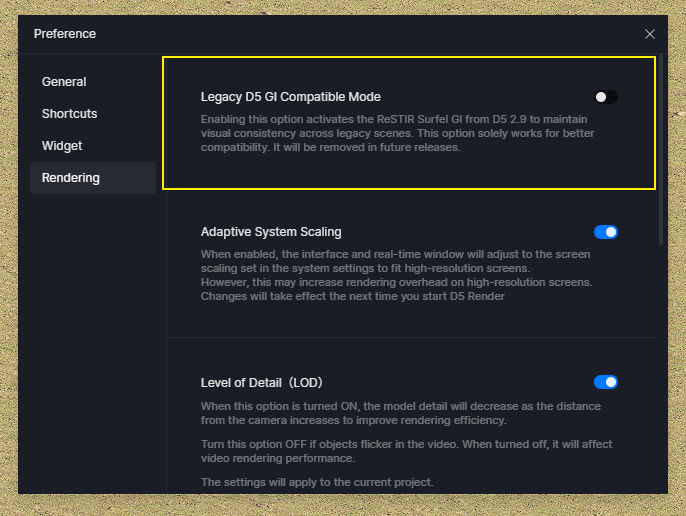Click the Adaptive System Scaling heading

click(x=271, y=232)
